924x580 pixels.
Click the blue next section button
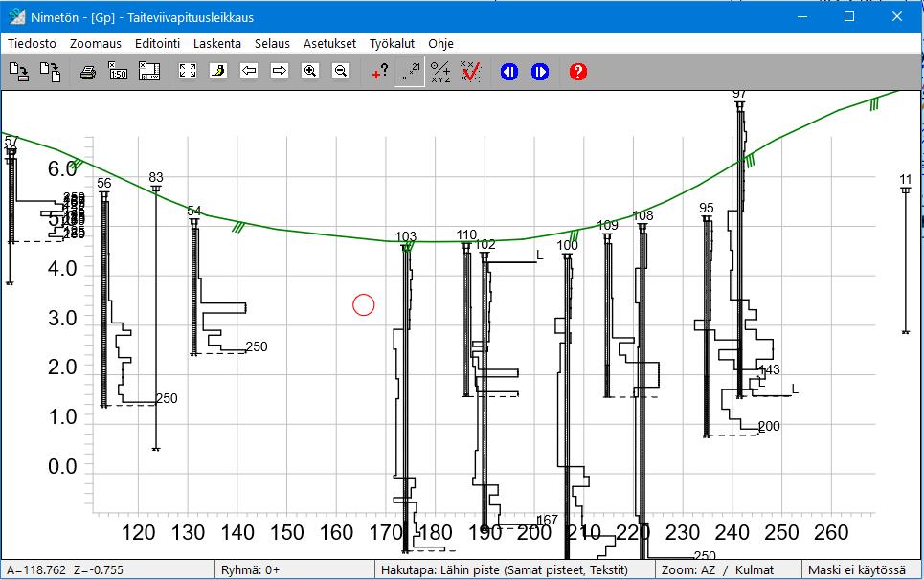[x=540, y=72]
